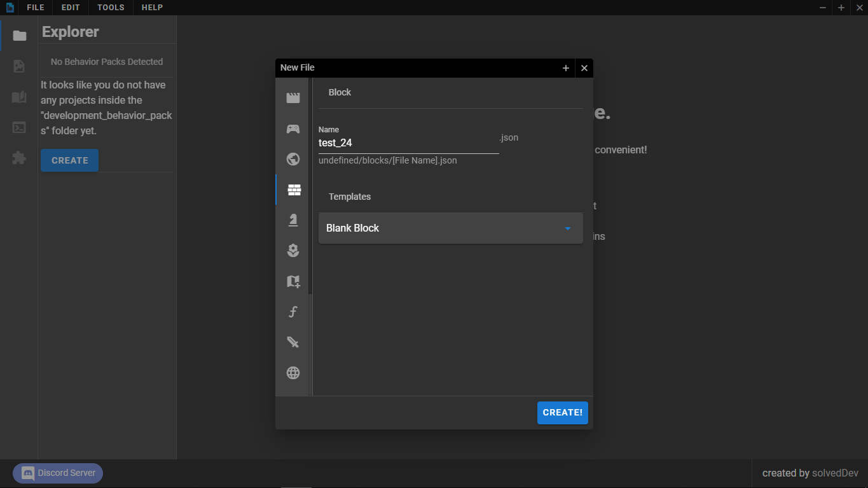Click the 'Block' heading in dialog
868x488 pixels.
tap(340, 92)
